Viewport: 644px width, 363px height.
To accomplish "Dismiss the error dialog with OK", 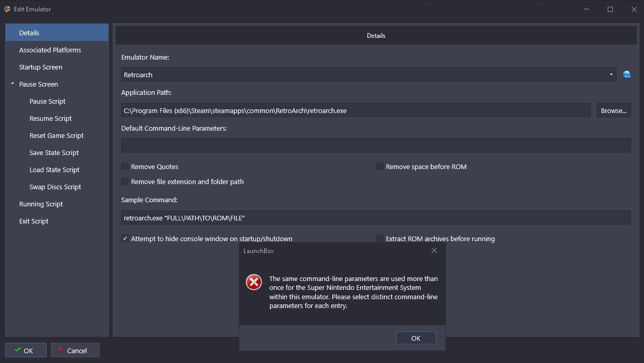I will tap(416, 338).
